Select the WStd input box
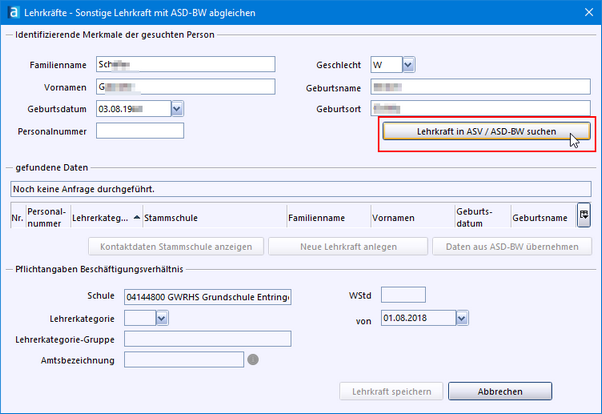Screen dimensions: 602x414 click(x=404, y=295)
